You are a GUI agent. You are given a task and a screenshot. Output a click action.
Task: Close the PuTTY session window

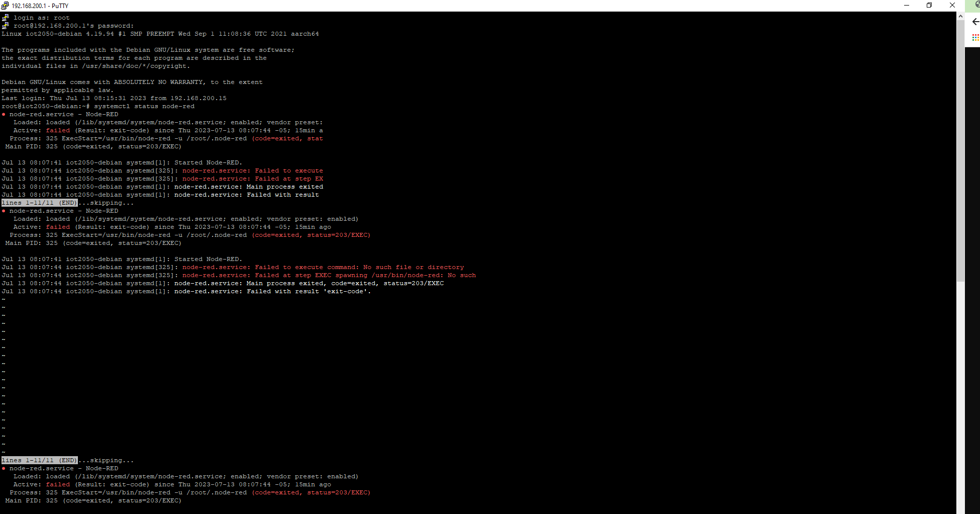[952, 6]
